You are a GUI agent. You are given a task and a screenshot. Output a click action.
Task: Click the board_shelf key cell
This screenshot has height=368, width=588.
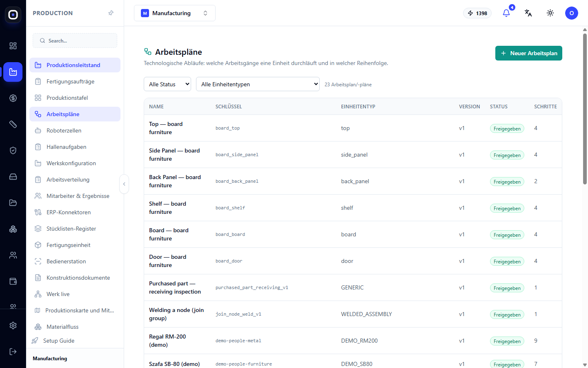pyautogui.click(x=230, y=208)
